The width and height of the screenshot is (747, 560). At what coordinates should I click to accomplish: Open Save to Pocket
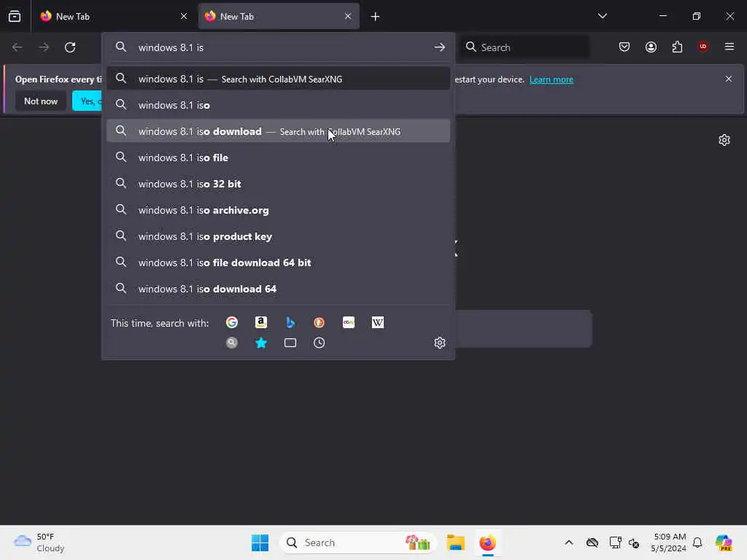click(x=624, y=47)
